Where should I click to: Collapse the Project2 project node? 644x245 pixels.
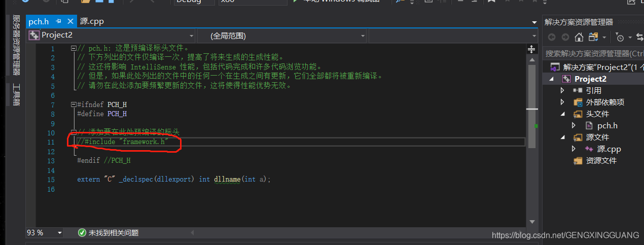point(552,79)
